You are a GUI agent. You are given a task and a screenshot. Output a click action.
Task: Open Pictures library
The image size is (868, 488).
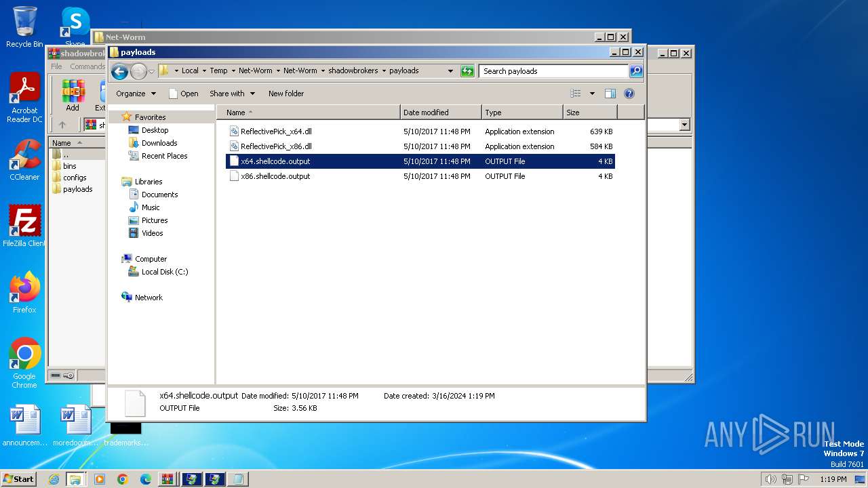155,220
